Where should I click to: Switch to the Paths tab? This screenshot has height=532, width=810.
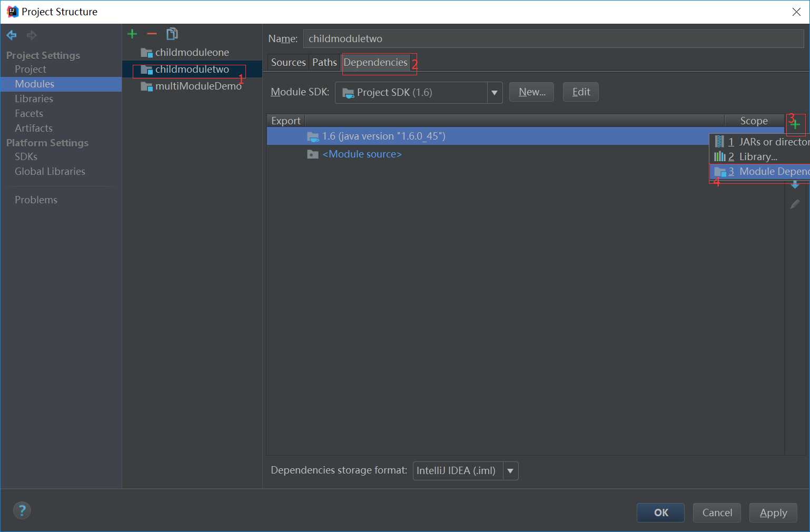tap(324, 62)
